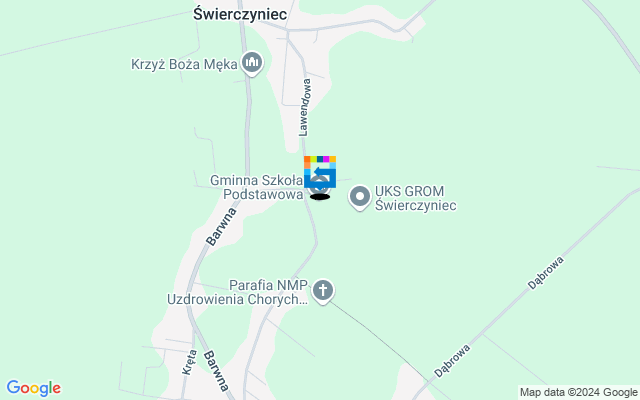Click the black marker shadow ellipse
Screen dimensions: 640x400
320,197
